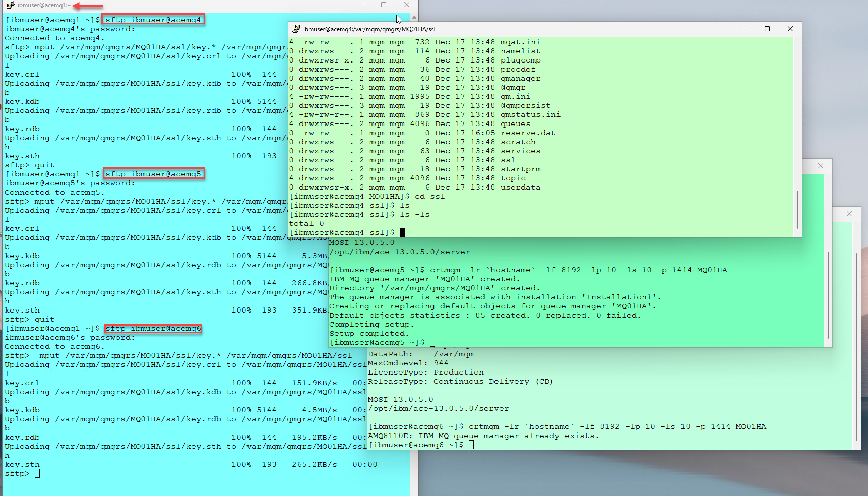Screen dimensions: 868x496
Task: Close the acemq1 terminal window
Action: coord(407,5)
